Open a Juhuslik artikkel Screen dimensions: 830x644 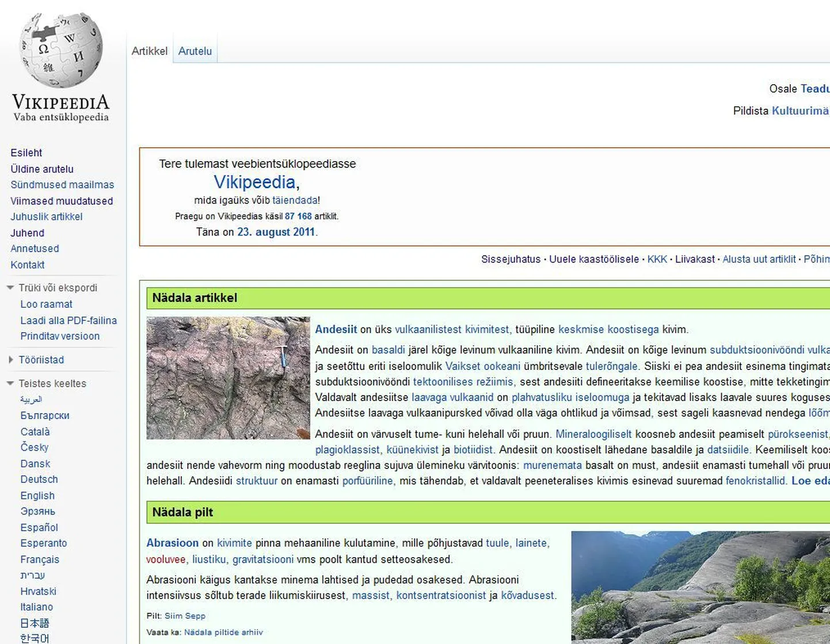47,216
